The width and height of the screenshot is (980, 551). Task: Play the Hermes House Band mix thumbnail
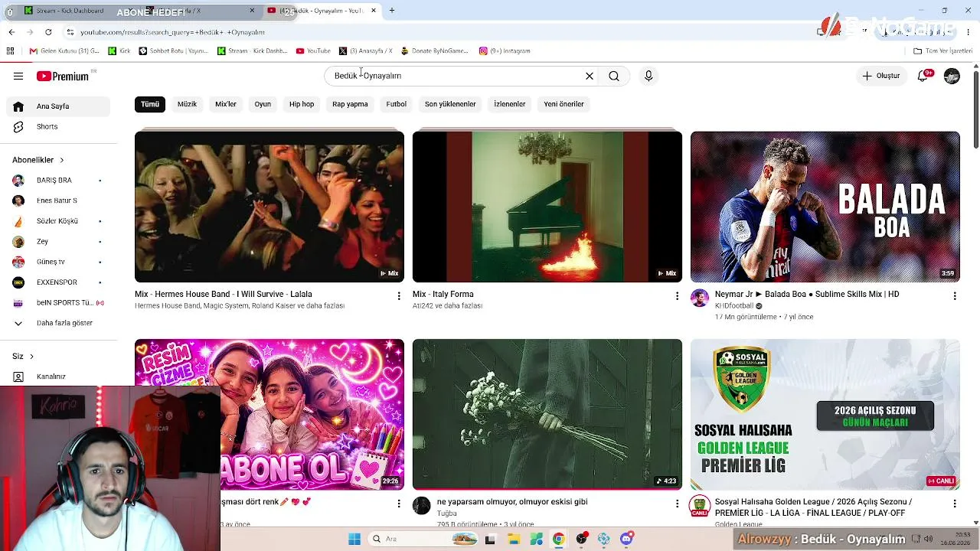point(269,207)
